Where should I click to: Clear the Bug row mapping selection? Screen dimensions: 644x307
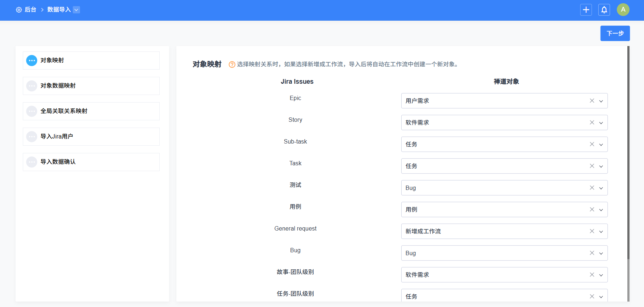(592, 253)
